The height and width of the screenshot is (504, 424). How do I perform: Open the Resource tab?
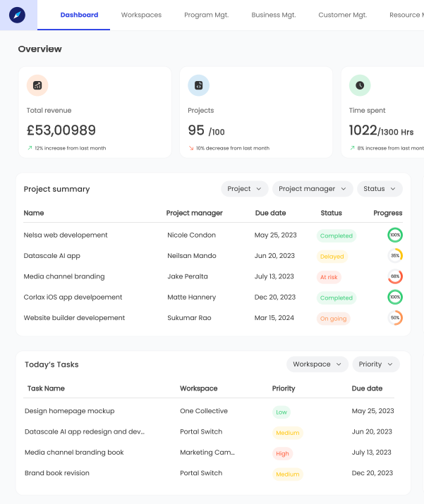[x=406, y=15]
